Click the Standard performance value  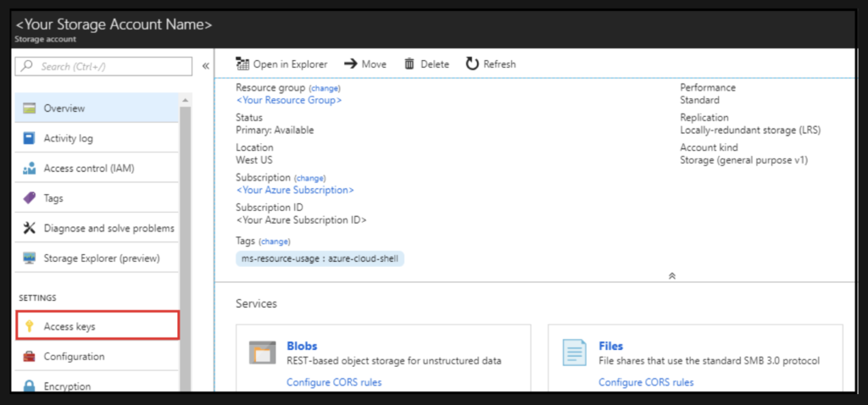[x=699, y=100]
